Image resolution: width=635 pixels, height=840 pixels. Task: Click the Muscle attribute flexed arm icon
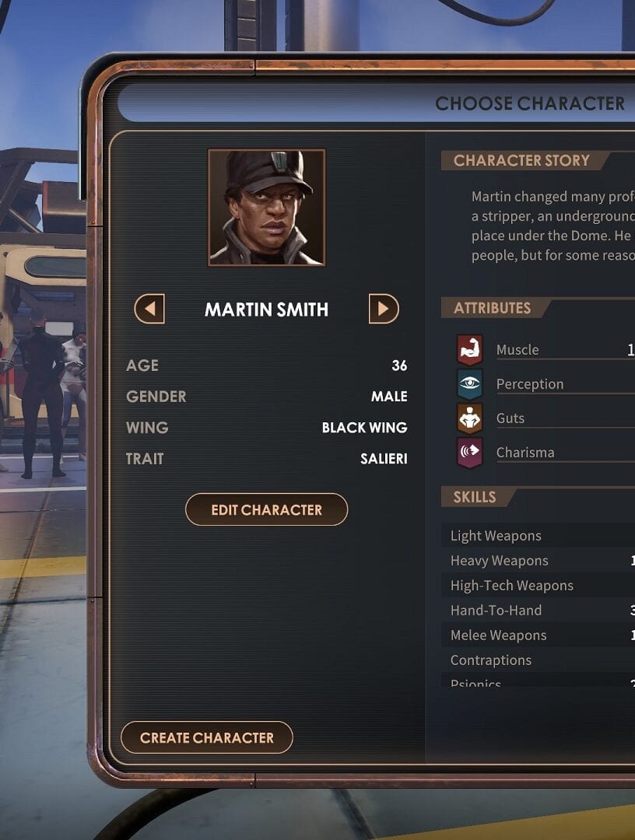(x=469, y=349)
